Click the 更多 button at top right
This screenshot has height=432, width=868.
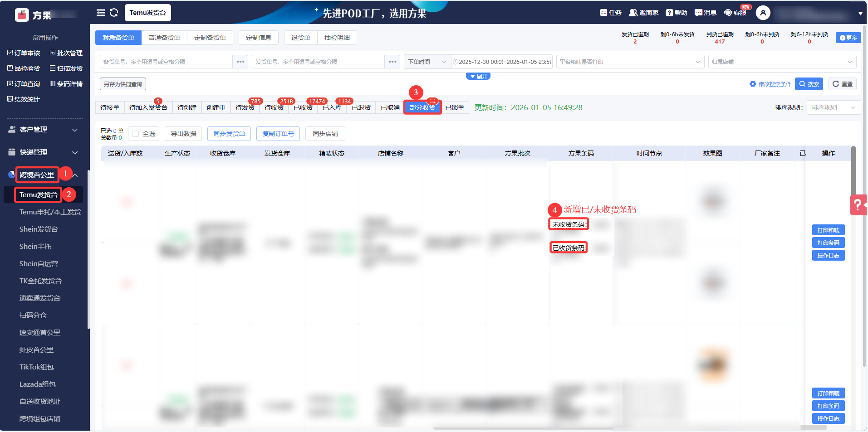point(848,38)
